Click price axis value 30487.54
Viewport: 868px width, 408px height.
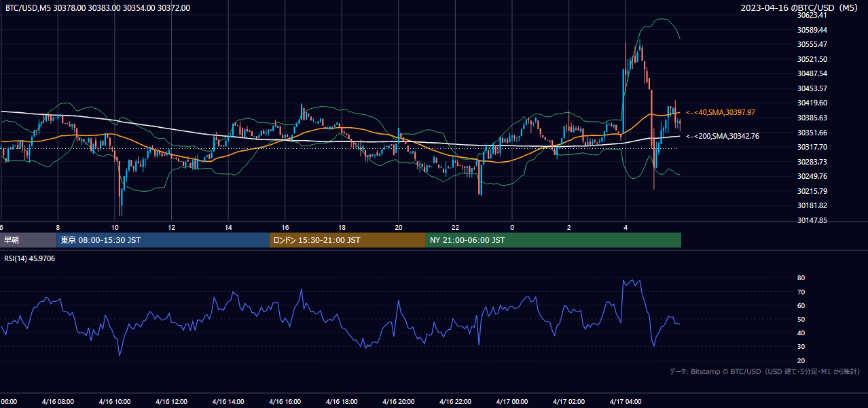(x=812, y=73)
